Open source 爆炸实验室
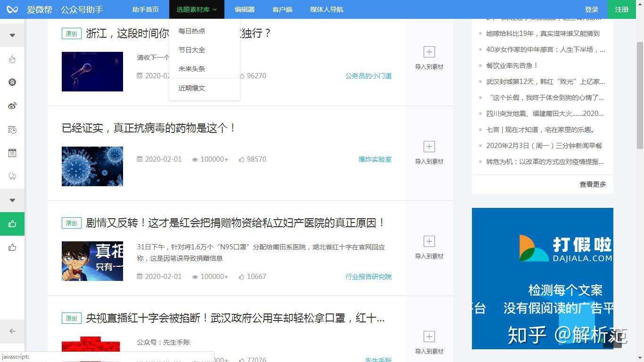 [375, 159]
